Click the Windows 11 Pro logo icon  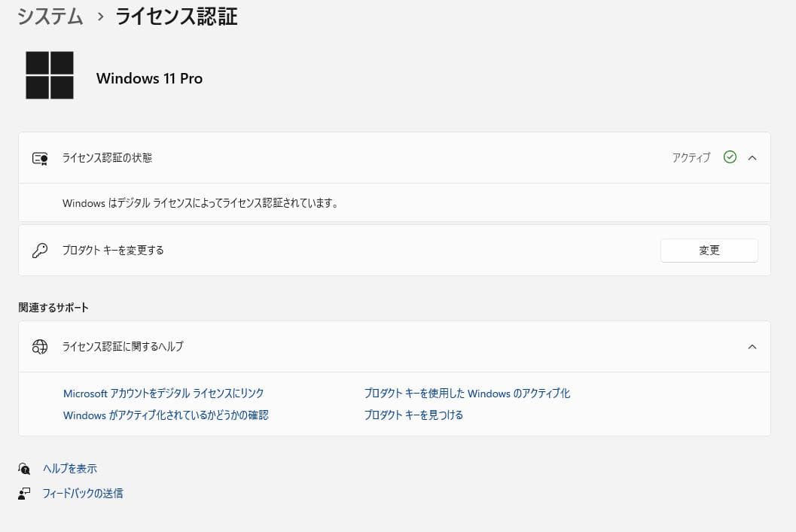tap(49, 75)
